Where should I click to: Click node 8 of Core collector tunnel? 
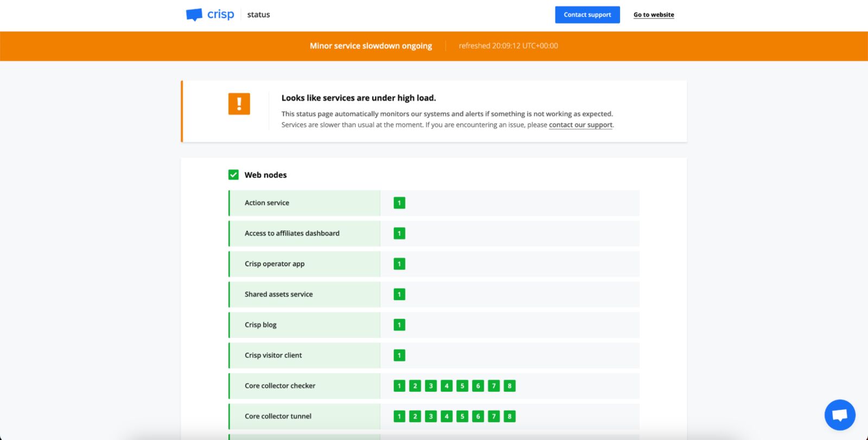point(509,416)
